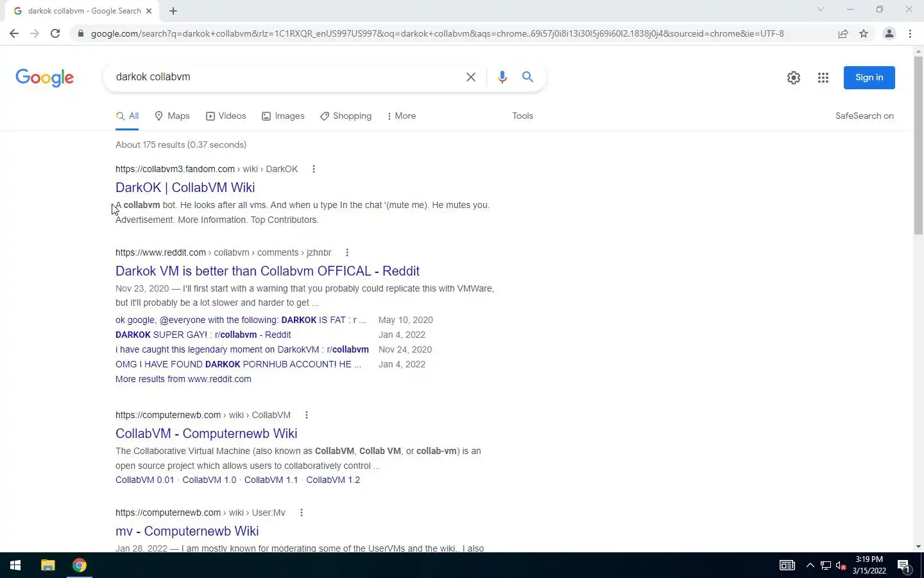Switch to the Shopping tab

click(x=346, y=116)
